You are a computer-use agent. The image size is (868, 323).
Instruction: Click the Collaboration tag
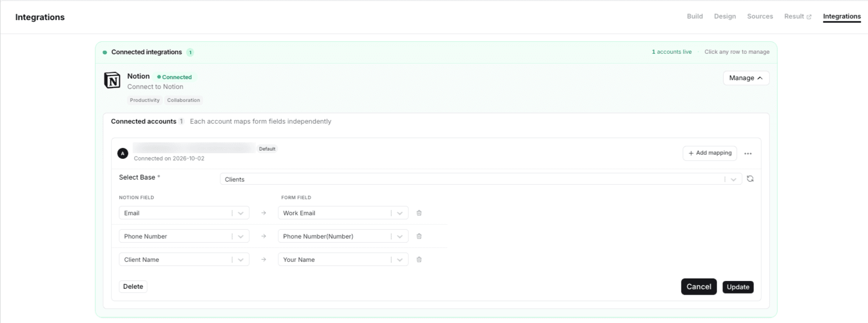click(183, 100)
